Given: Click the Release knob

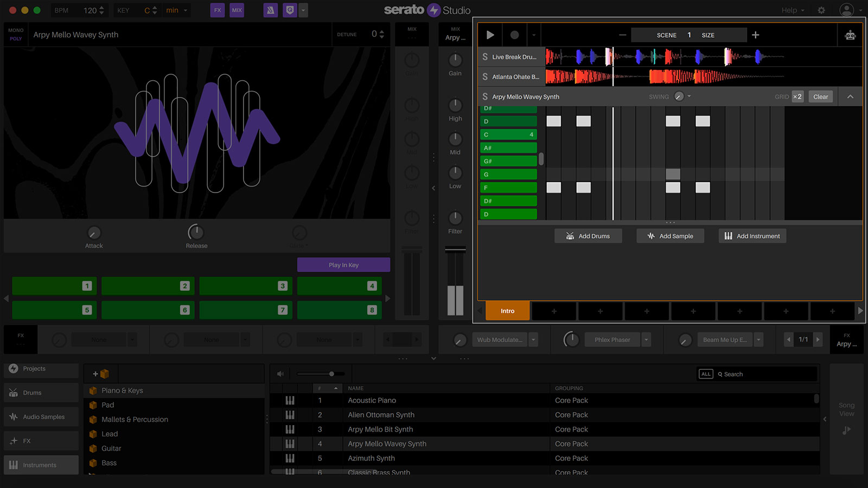Looking at the screenshot, I should pyautogui.click(x=196, y=232).
